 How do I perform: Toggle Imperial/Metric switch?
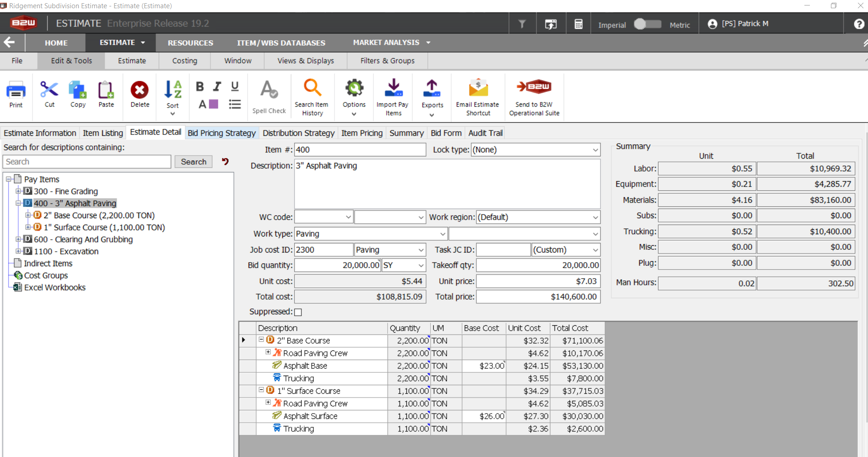tap(647, 24)
